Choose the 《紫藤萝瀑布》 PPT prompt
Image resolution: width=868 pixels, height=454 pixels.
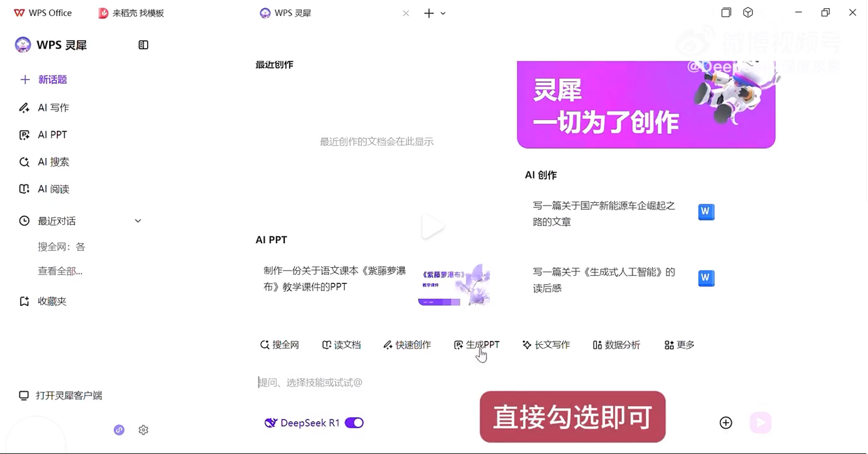(x=335, y=279)
